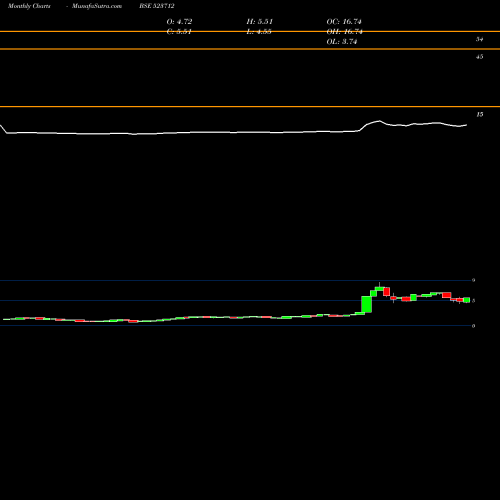The height and width of the screenshot is (500, 500).
Task: Click the 54 price axis label
Action: [479, 39]
